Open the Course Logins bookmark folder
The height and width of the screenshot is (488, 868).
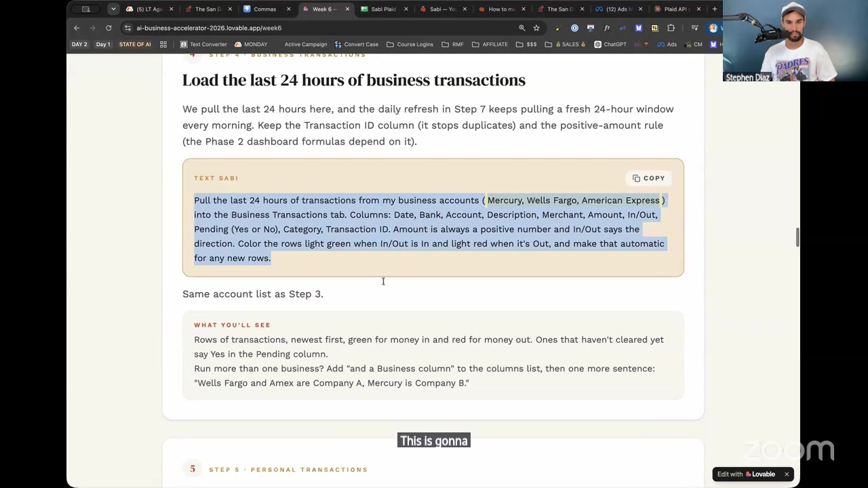point(410,44)
